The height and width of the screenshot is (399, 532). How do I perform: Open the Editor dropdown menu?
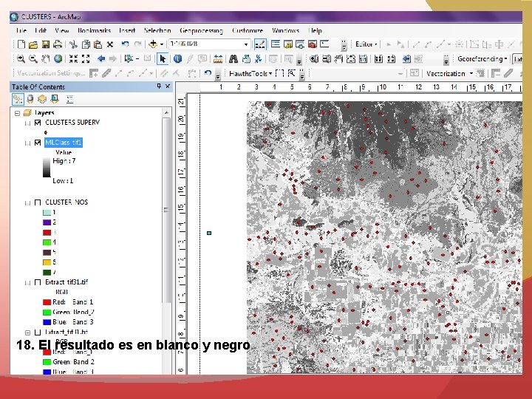[x=366, y=44]
